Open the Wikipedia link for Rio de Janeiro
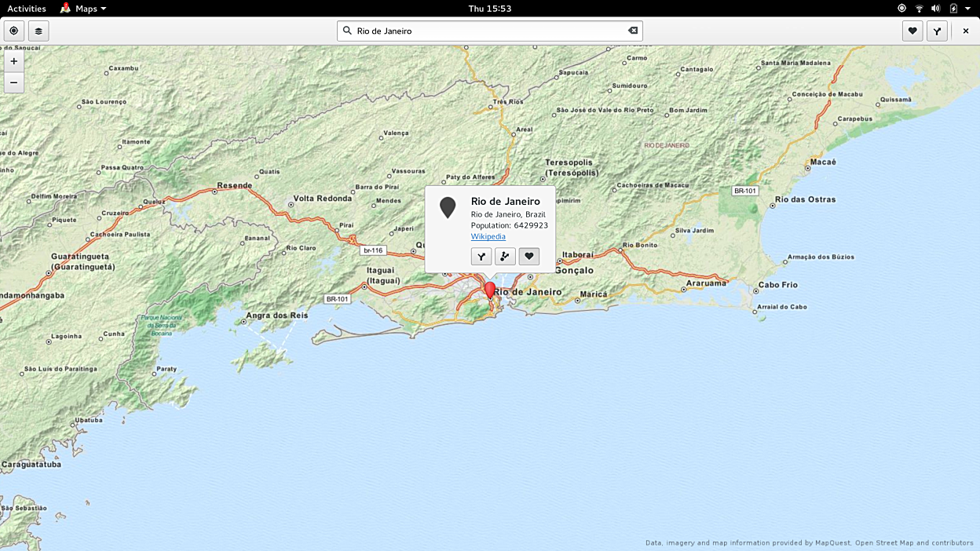Image resolution: width=980 pixels, height=551 pixels. click(488, 236)
